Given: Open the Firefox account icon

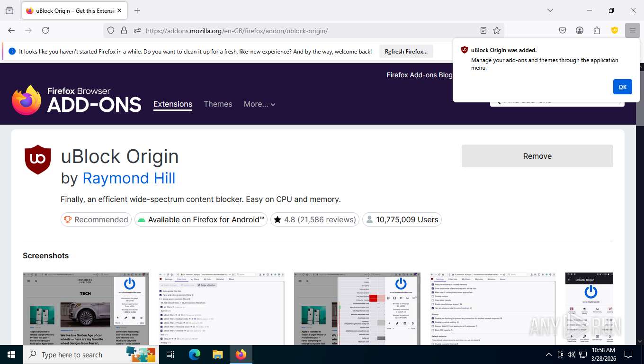Looking at the screenshot, I should [580, 30].
